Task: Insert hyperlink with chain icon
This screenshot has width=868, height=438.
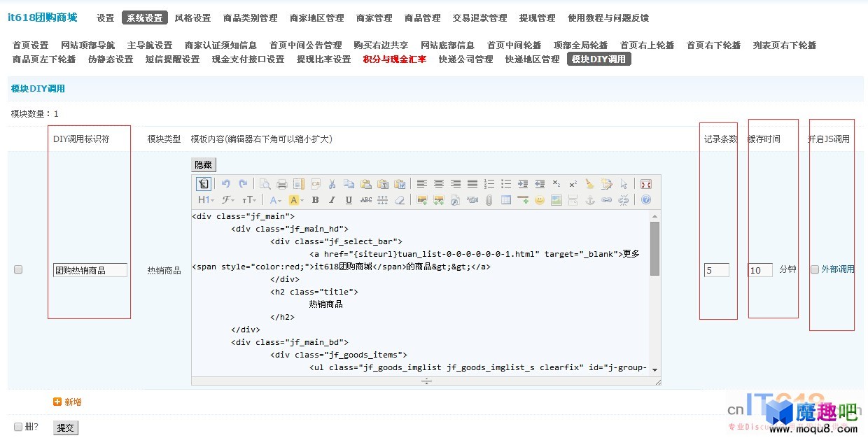Action: (607, 200)
